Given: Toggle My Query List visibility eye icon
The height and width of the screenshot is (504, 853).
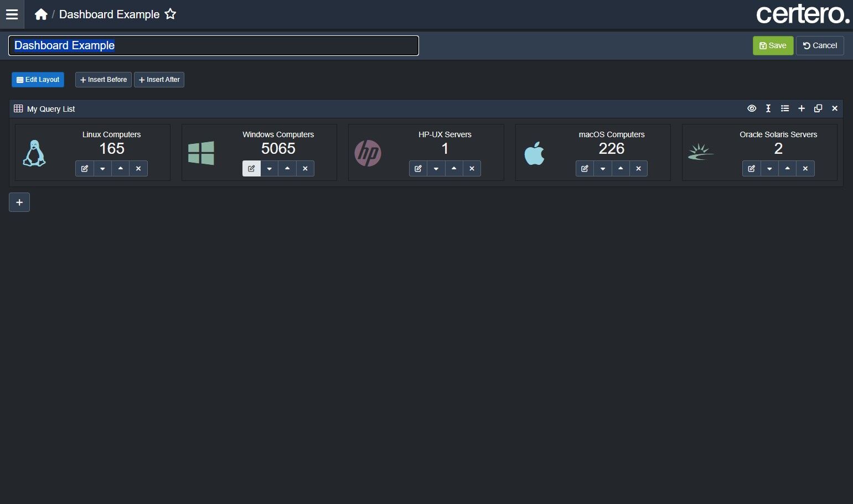Looking at the screenshot, I should 752,108.
